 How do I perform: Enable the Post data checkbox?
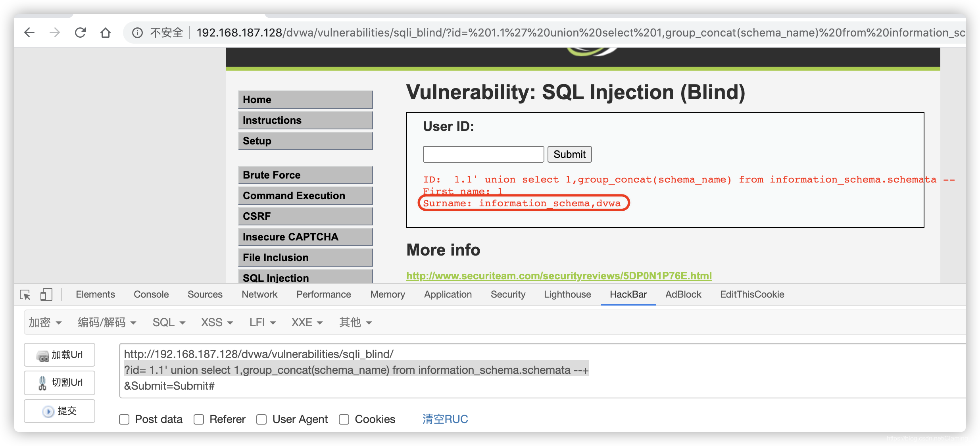[124, 419]
